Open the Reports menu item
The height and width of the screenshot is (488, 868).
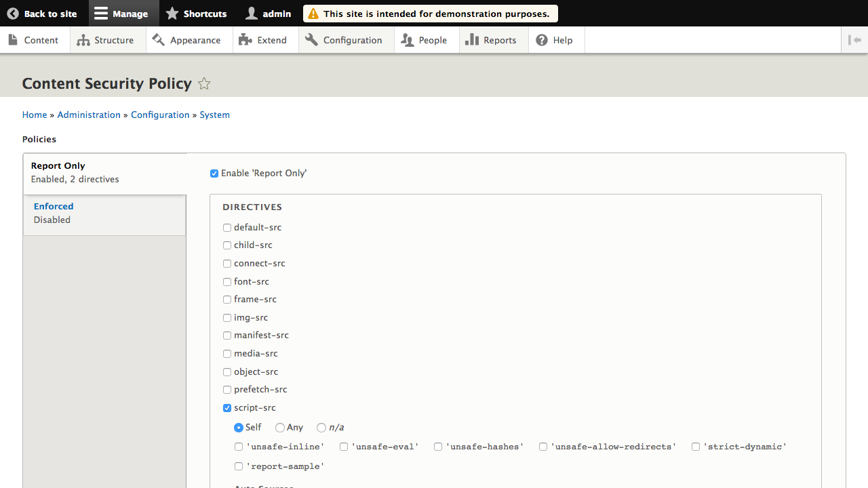[x=494, y=40]
